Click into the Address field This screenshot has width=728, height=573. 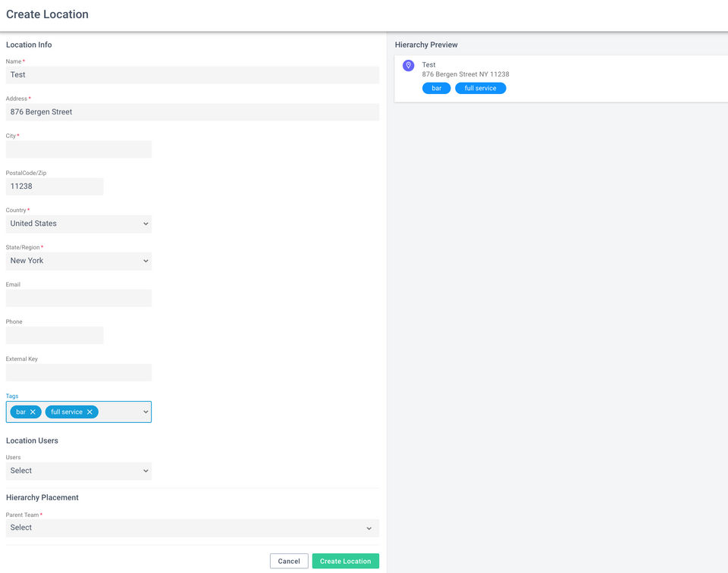tap(193, 112)
